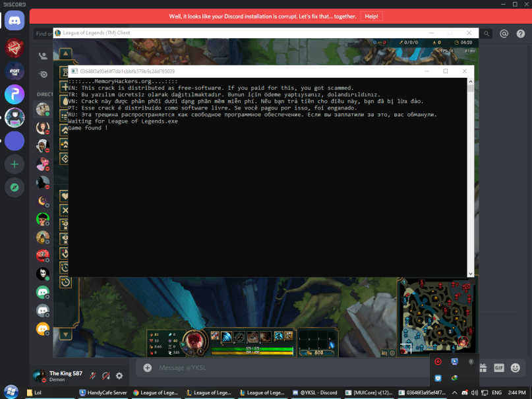Screen dimensions: 532x399
Task: Click the diamond icon in League panel
Action: coord(65,159)
